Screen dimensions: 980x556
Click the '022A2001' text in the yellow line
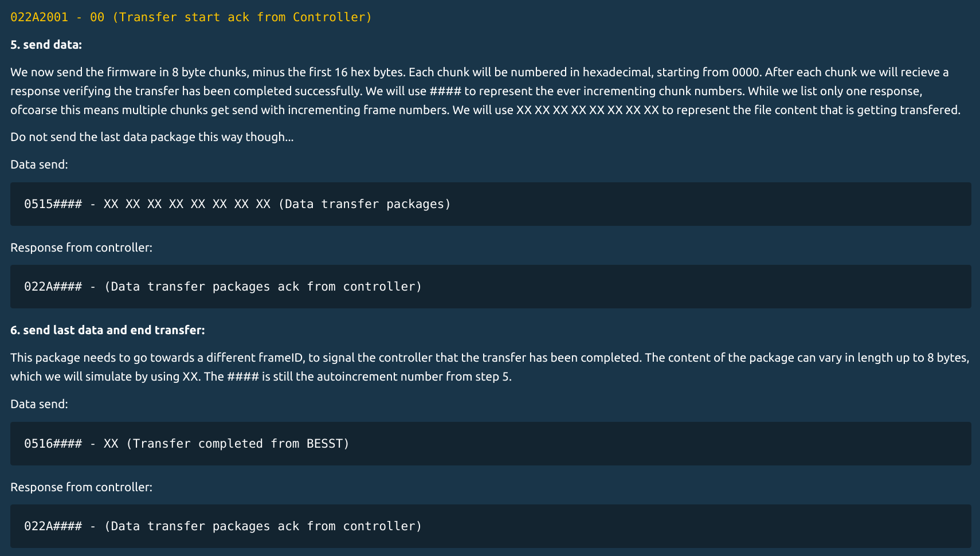[39, 17]
